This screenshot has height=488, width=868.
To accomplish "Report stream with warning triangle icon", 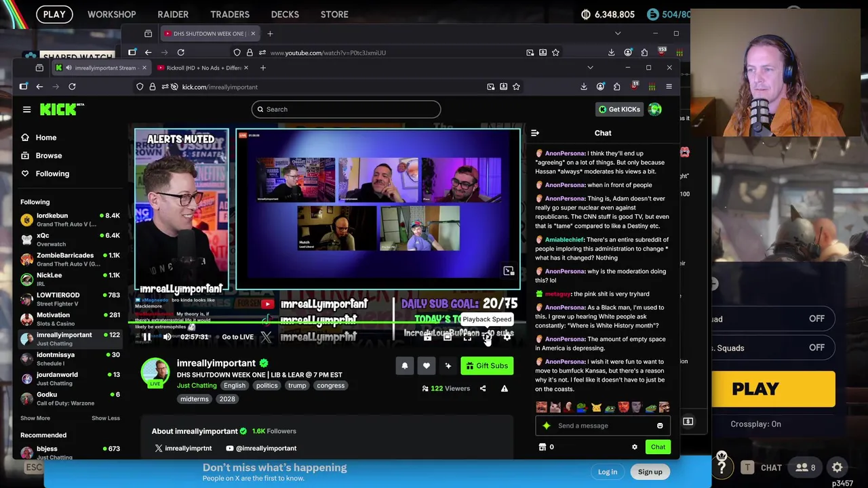I will [505, 388].
